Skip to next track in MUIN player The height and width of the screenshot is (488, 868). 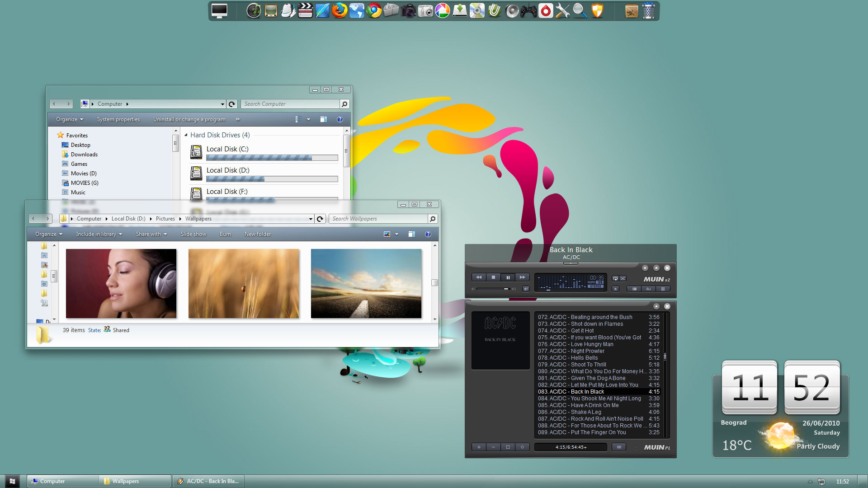522,277
